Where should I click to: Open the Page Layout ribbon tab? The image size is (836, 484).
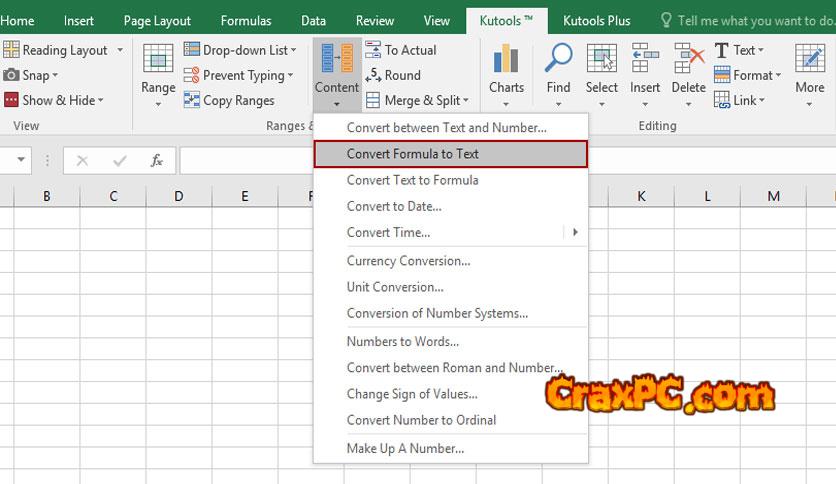point(157,20)
